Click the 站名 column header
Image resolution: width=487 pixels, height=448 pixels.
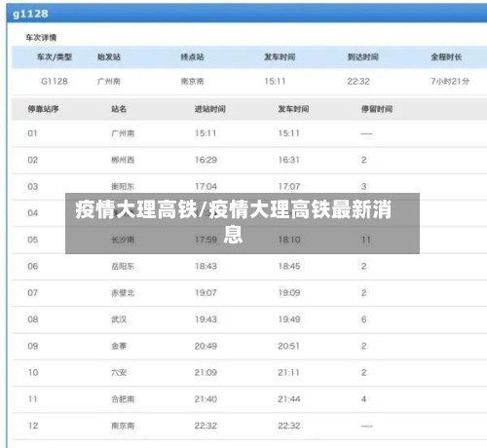119,109
